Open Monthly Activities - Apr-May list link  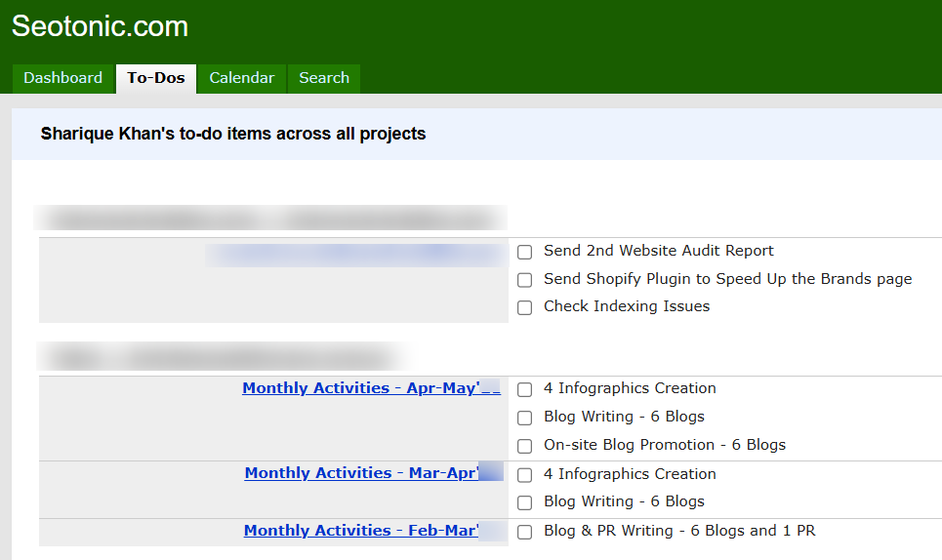click(371, 388)
